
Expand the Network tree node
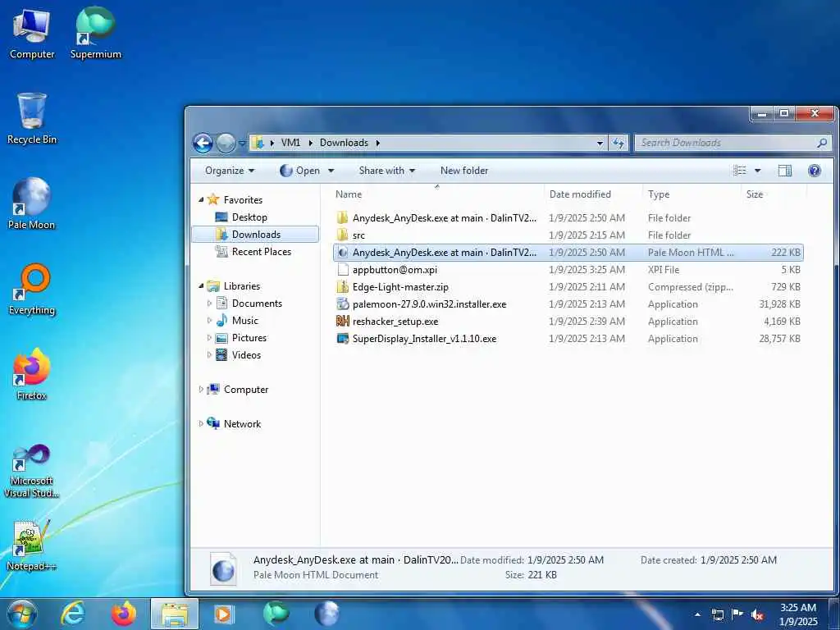tap(202, 424)
